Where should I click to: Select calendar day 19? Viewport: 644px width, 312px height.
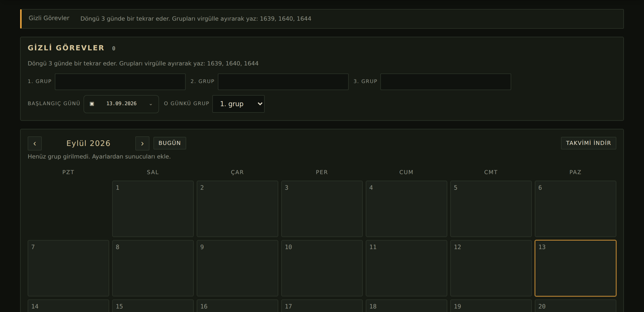pos(491,306)
